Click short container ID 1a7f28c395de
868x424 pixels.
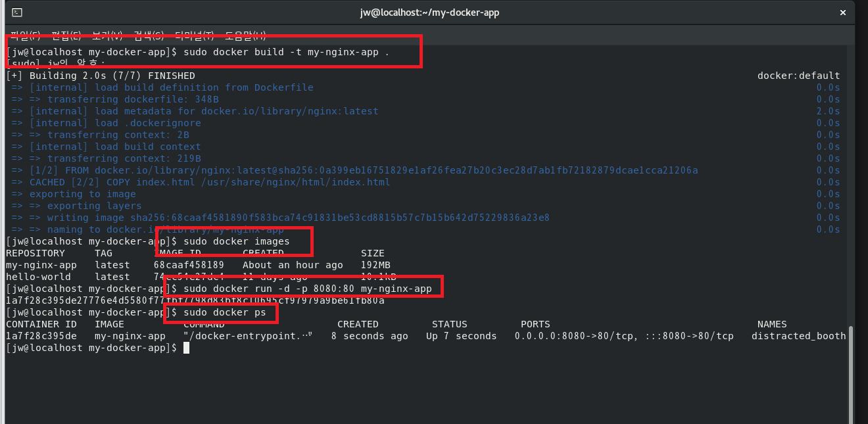coord(41,336)
